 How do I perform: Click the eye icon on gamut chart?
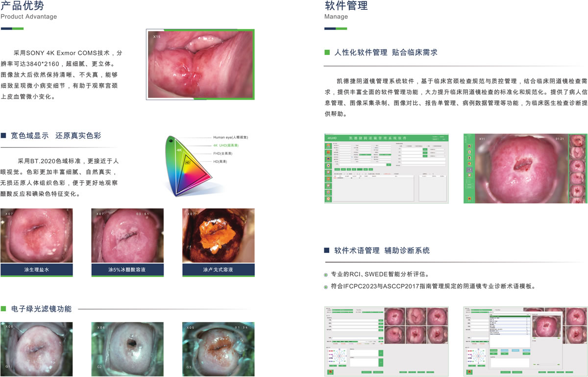[171, 141]
